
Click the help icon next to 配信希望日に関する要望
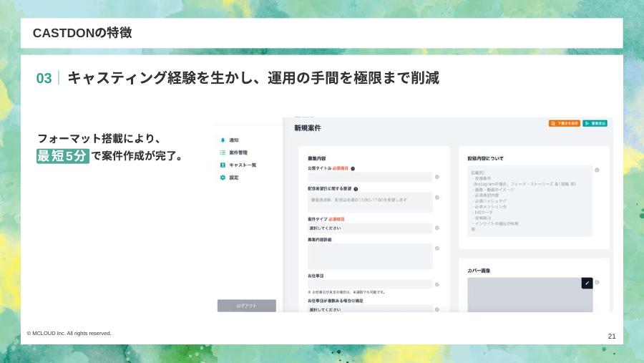[356, 189]
